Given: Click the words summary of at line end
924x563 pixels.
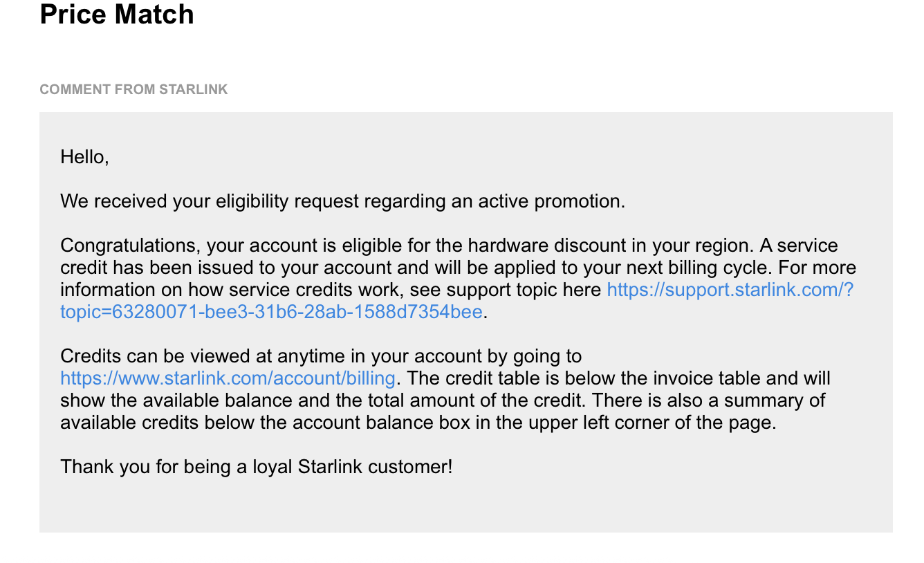Looking at the screenshot, I should (775, 400).
